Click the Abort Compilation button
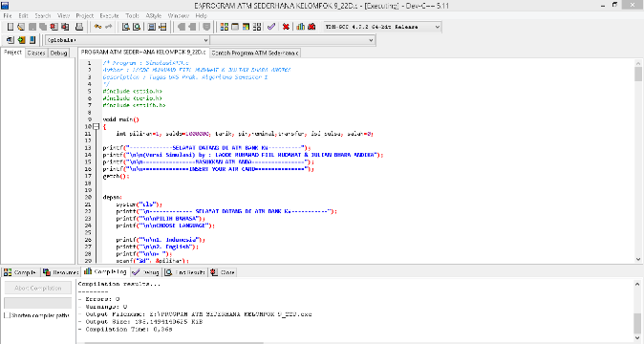 click(38, 289)
